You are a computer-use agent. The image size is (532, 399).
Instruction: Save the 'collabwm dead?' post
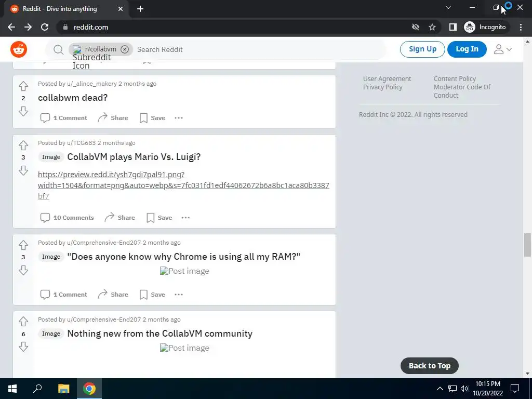pos(153,118)
